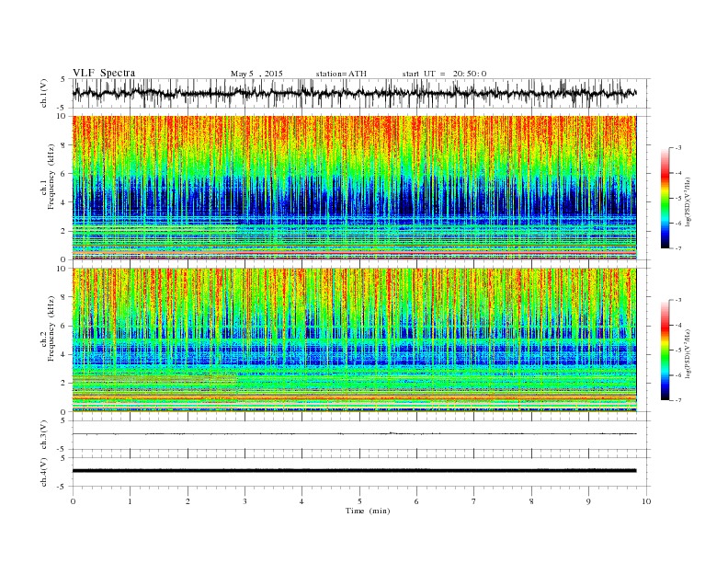Click the "4" tick on the Time axis
The height and width of the screenshot is (563, 728).
301,501
